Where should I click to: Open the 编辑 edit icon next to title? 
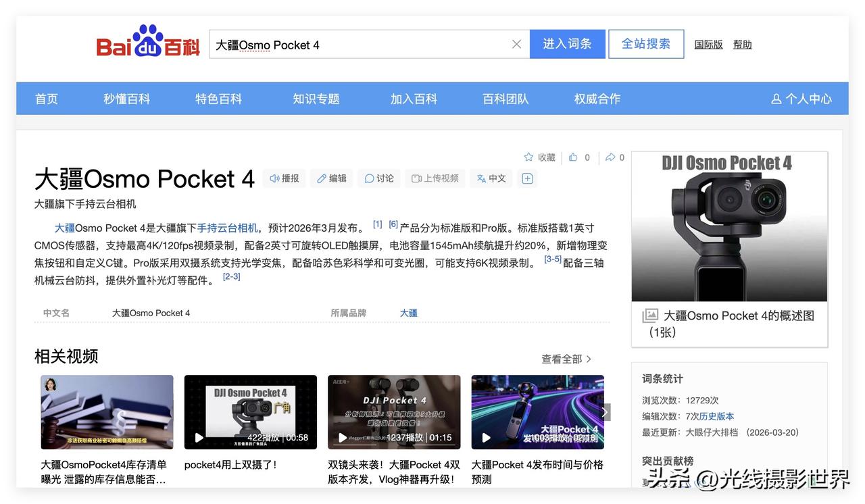[x=322, y=178]
